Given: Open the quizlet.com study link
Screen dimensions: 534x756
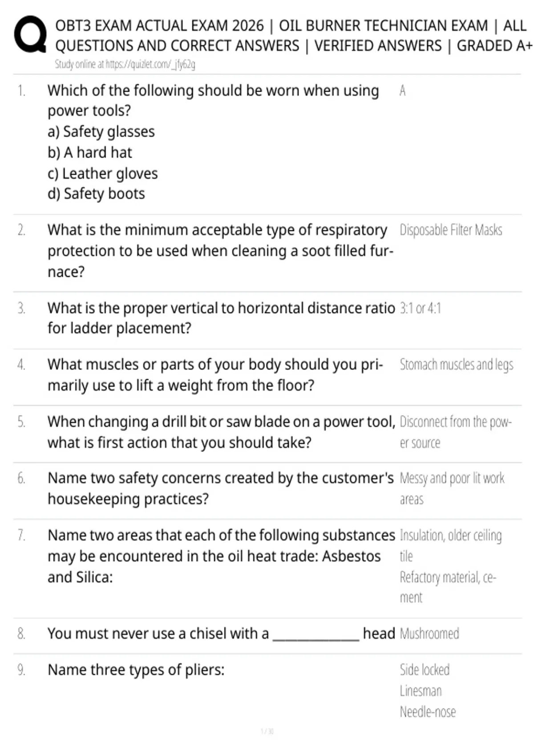Looking at the screenshot, I should coord(125,64).
